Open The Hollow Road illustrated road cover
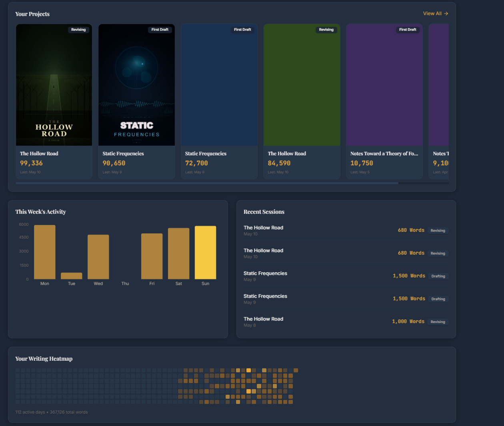The width and height of the screenshot is (504, 426). [x=54, y=85]
